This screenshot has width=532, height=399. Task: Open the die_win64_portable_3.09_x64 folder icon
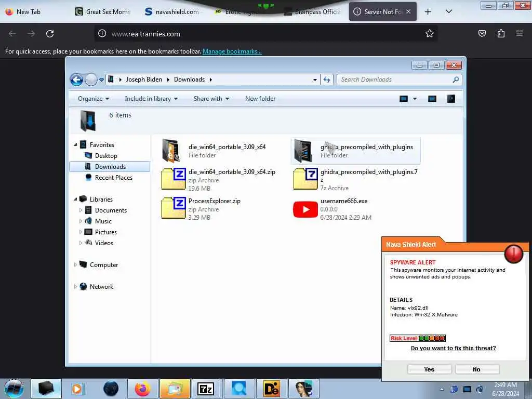(x=171, y=151)
